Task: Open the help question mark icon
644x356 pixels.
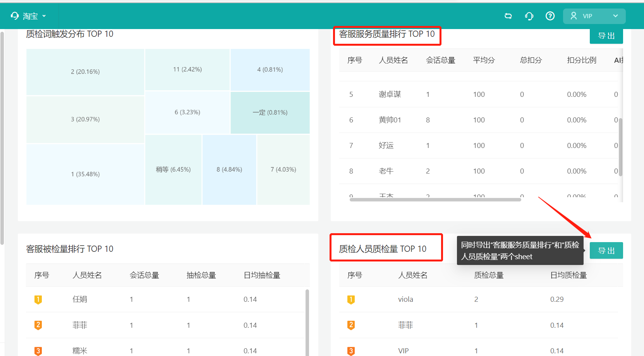Action: [550, 16]
